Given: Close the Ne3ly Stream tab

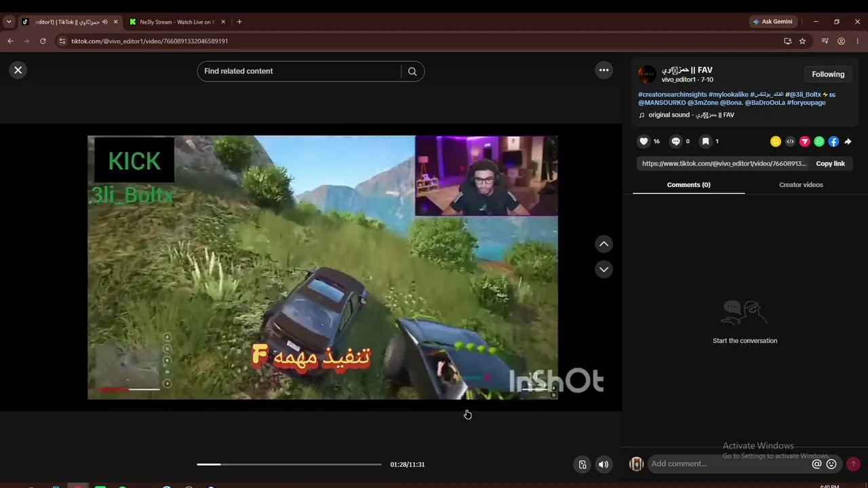Looking at the screenshot, I should (223, 22).
